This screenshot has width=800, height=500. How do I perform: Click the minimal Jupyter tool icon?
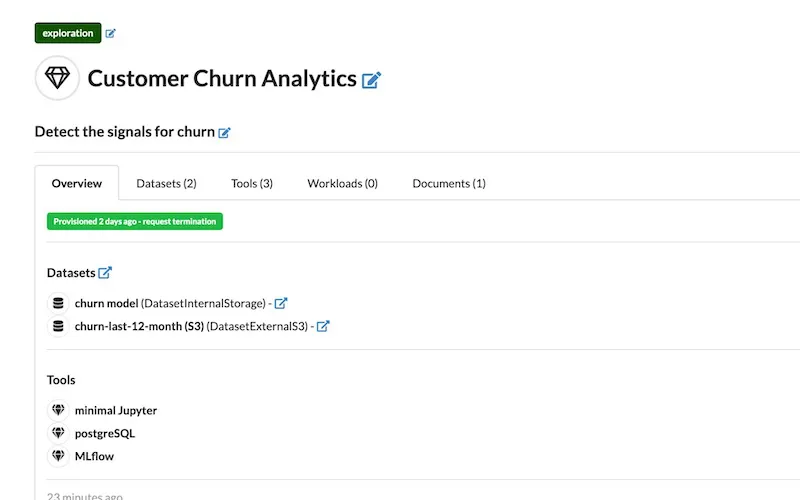(x=58, y=410)
